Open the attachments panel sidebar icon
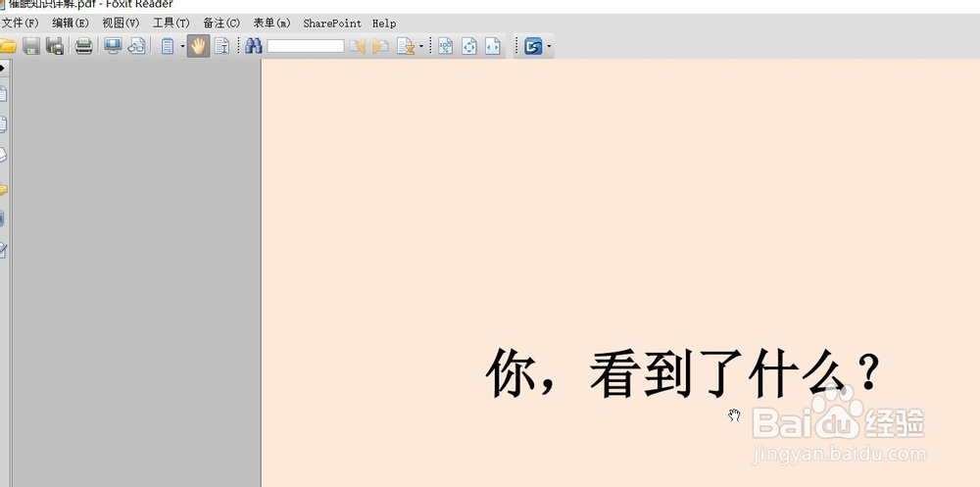 coord(3,219)
